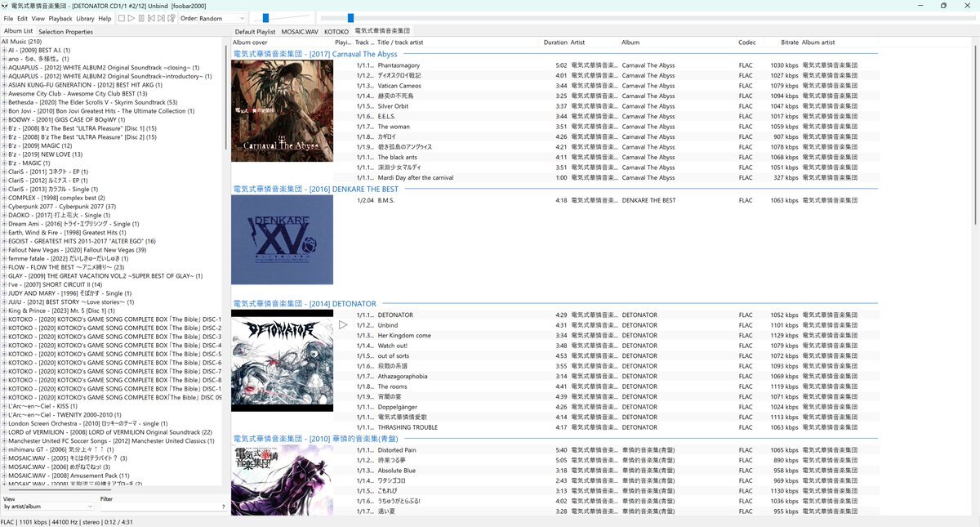Expand the Awesome City Club node
This screenshot has width=980, height=527.
tap(4, 94)
